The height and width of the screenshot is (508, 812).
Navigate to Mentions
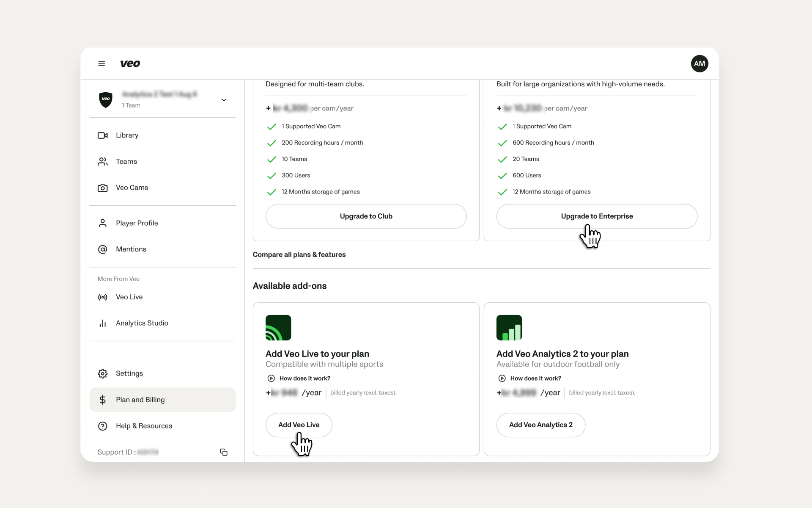coord(163,249)
